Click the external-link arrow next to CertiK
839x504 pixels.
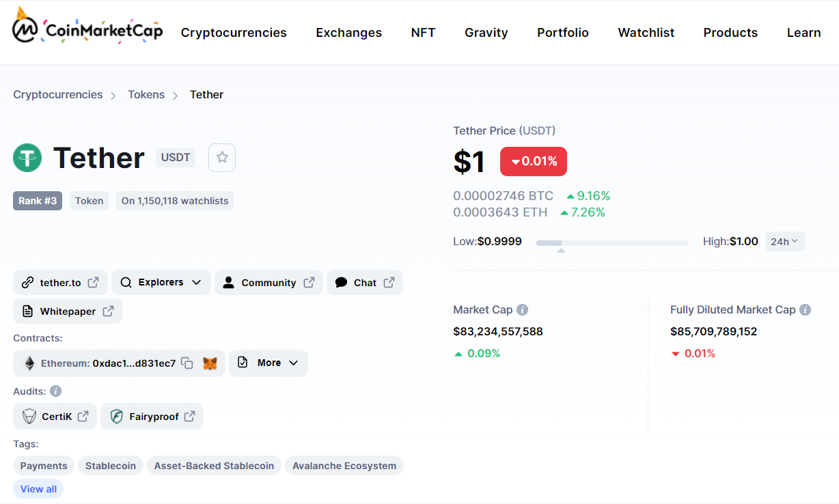83,416
